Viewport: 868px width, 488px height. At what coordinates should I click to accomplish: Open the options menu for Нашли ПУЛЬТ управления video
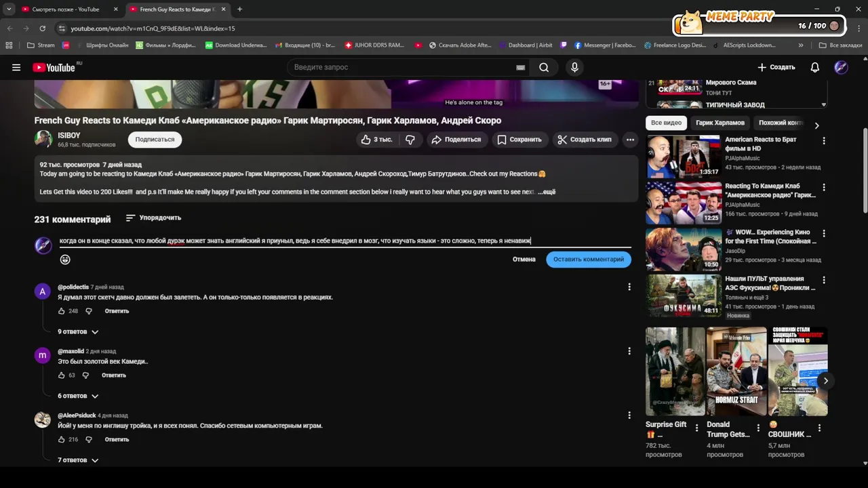click(824, 280)
